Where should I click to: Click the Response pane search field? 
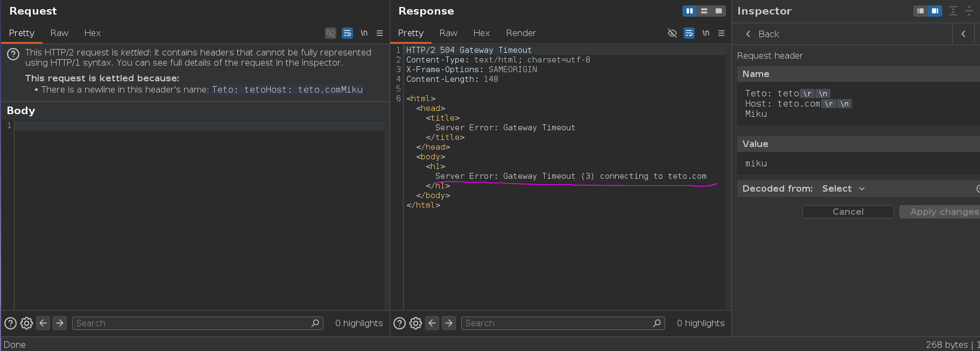point(563,323)
